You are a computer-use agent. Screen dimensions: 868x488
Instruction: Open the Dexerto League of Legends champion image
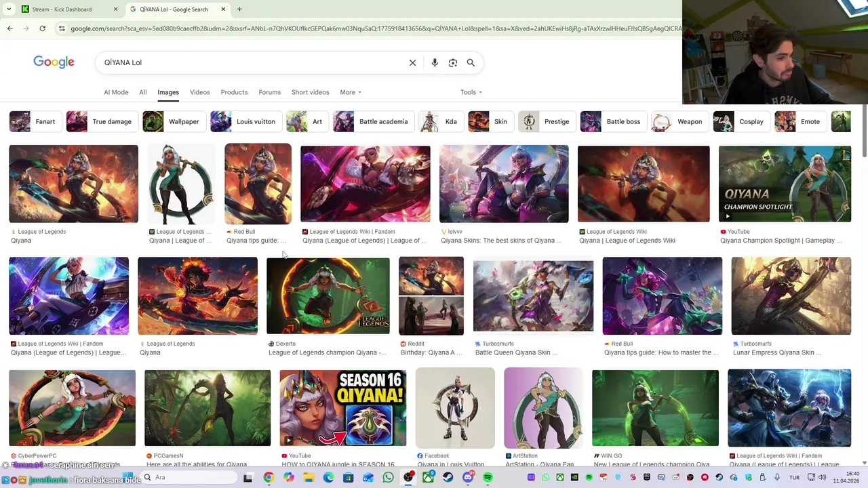tap(328, 296)
